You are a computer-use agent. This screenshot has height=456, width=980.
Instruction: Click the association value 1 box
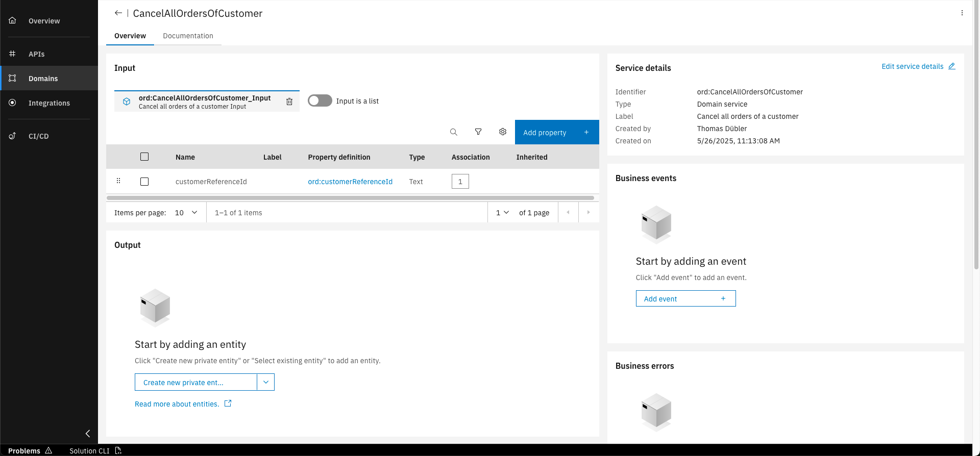(460, 181)
